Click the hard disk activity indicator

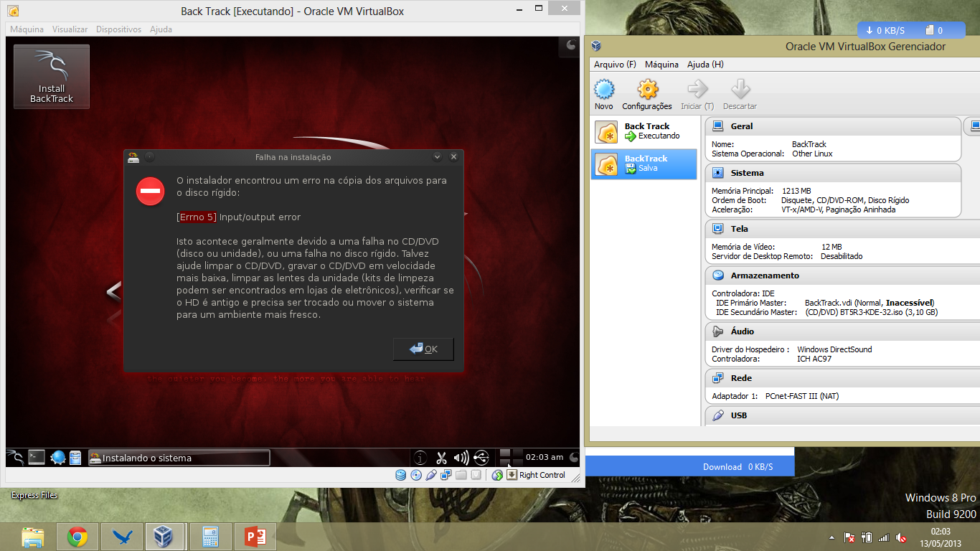400,475
